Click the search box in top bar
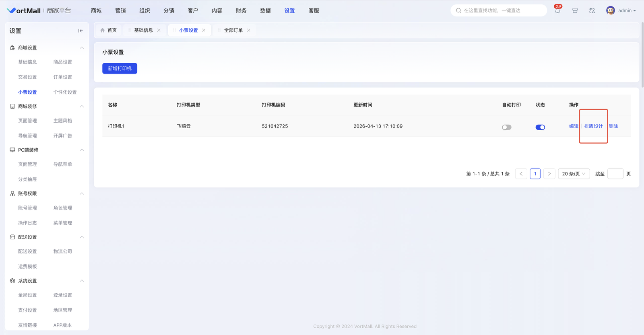Screen dimensions: 644x335 coord(499,10)
